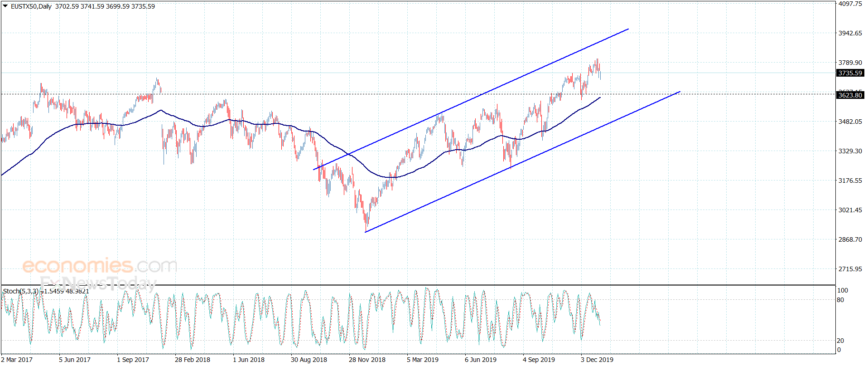
Task: Click the 30 Aug 2018 date label
Action: pyautogui.click(x=309, y=360)
